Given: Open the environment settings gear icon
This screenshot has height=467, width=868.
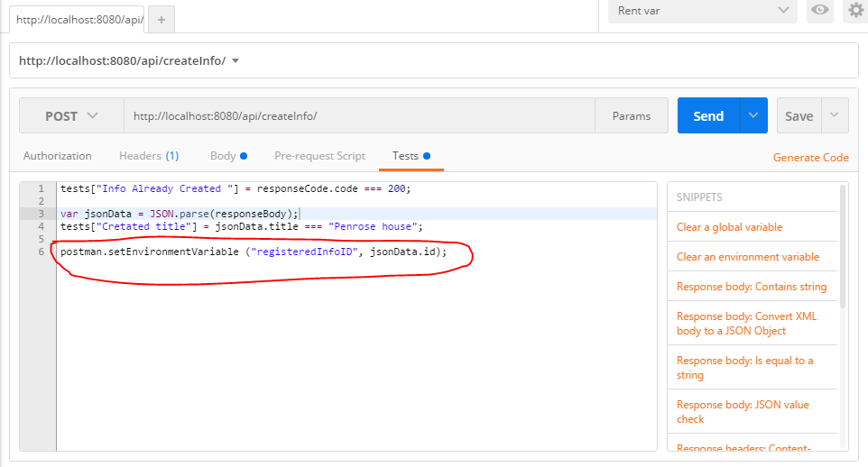Looking at the screenshot, I should (856, 10).
